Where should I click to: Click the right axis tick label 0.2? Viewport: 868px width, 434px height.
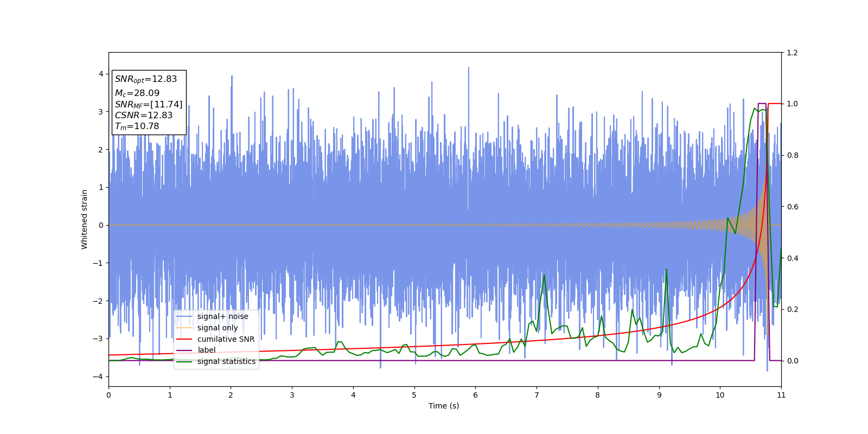[x=792, y=309]
